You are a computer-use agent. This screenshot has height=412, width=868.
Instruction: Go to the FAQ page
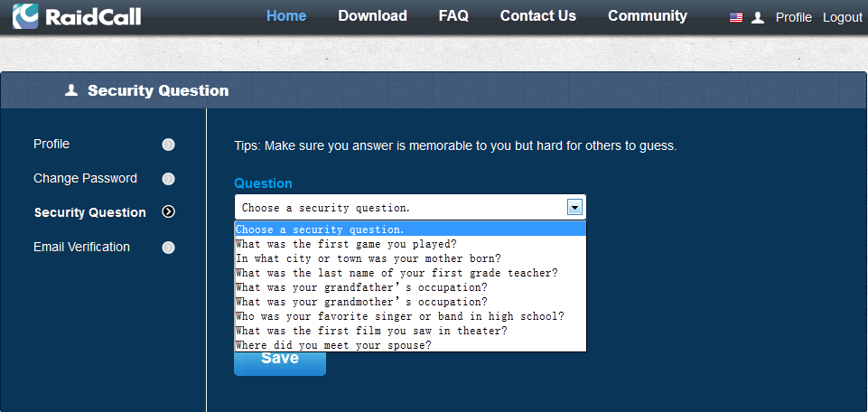453,16
